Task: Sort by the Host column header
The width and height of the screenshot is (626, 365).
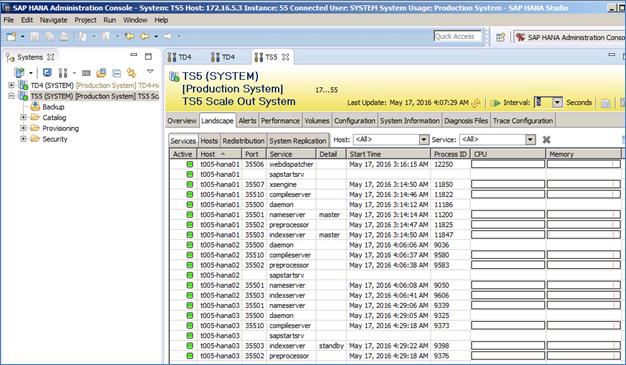Action: [220, 154]
